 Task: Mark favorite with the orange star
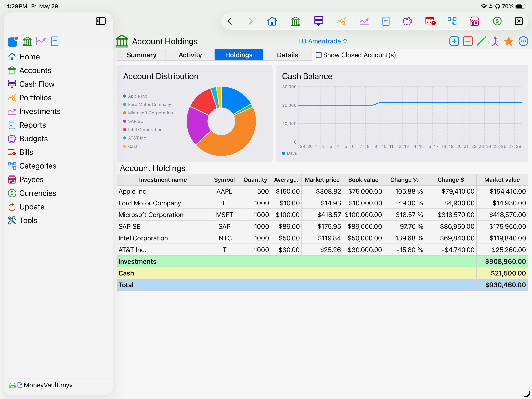509,41
